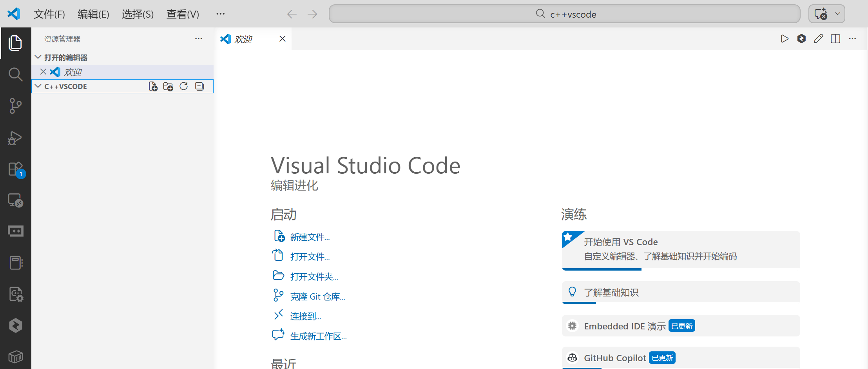Screen dimensions: 868x369
Task: Open the Run and Debug view
Action: [x=15, y=138]
